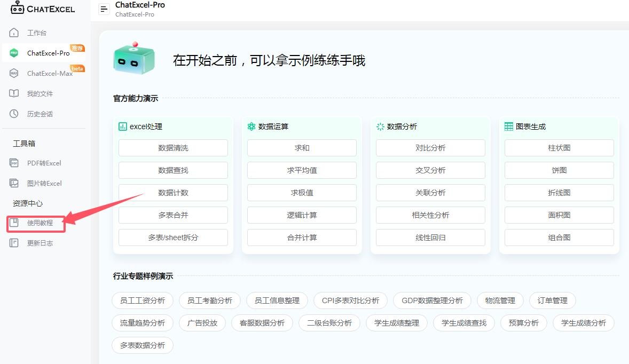Viewport: 629px width, 364px height.
Task: Open 使用教程 in resource center
Action: (x=40, y=223)
